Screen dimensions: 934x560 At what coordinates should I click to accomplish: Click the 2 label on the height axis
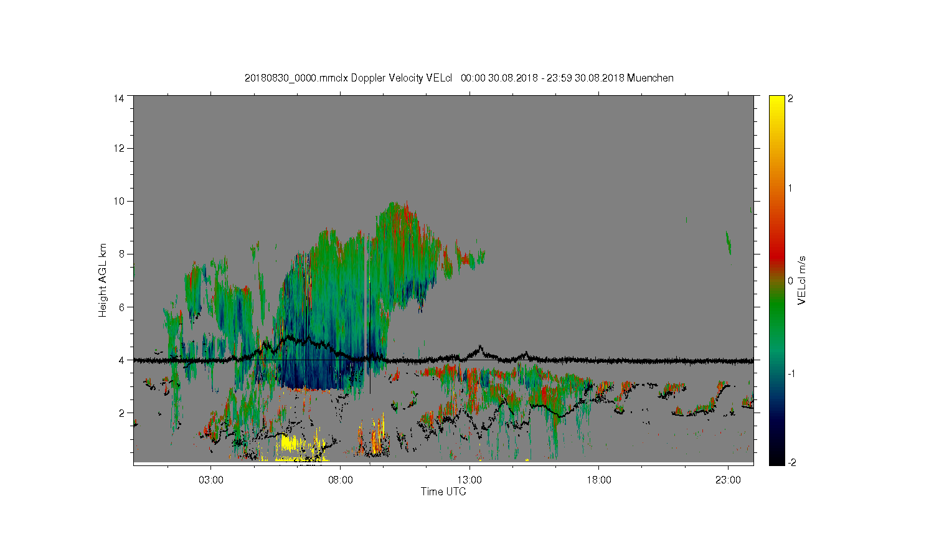pos(121,413)
